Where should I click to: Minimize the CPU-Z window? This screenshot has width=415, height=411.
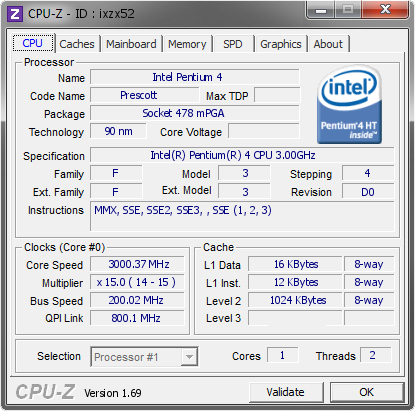(x=321, y=10)
